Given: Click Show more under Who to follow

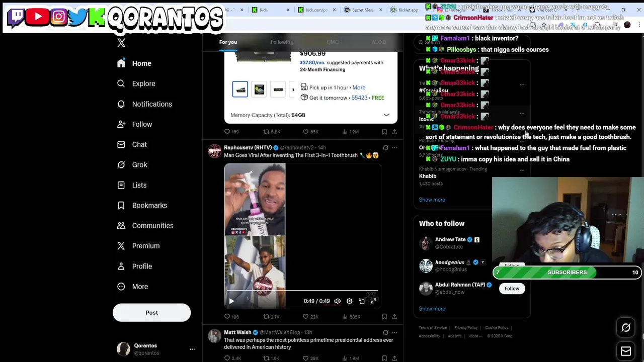Looking at the screenshot, I should 432,309.
